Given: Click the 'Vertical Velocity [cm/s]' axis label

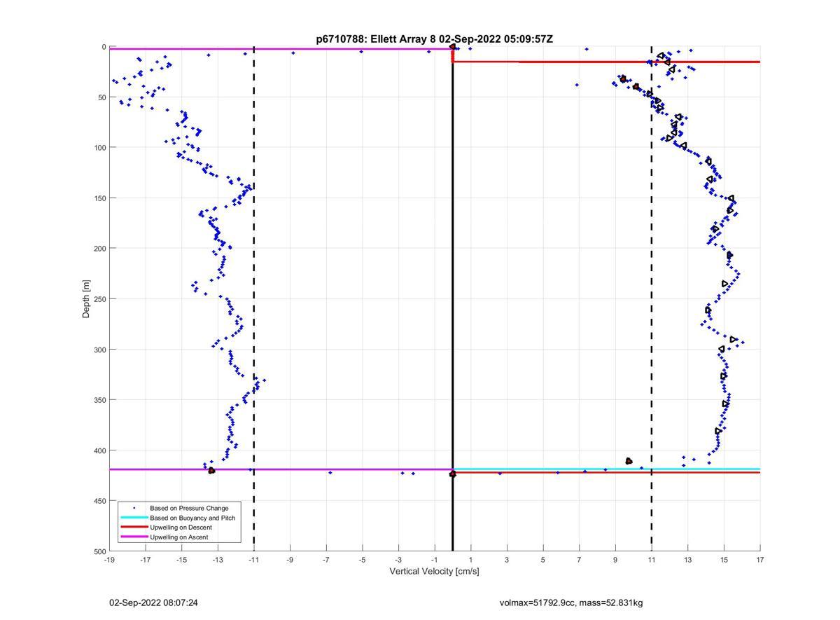Looking at the screenshot, I should pyautogui.click(x=434, y=572).
